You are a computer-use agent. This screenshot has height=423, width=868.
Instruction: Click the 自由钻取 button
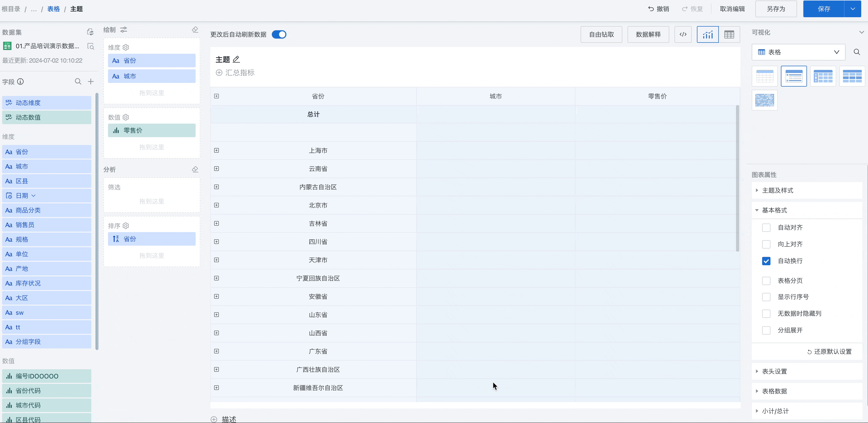[x=601, y=34]
